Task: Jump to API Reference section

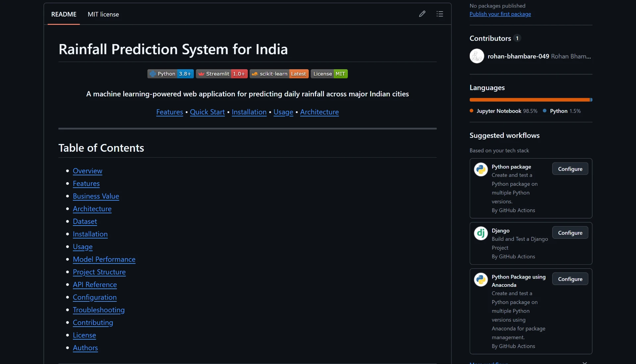Action: click(x=95, y=285)
